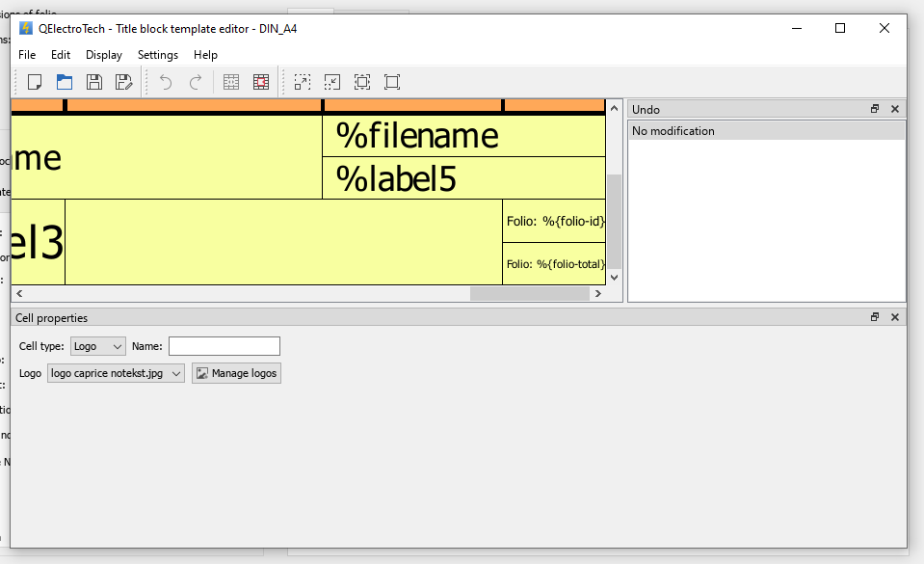
Task: Open the Display menu
Action: 104,55
